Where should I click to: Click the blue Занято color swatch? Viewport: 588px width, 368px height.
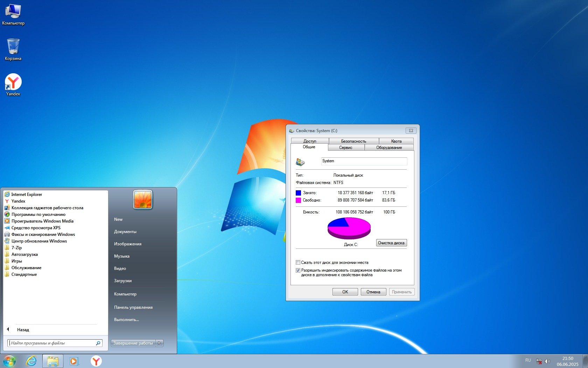298,193
